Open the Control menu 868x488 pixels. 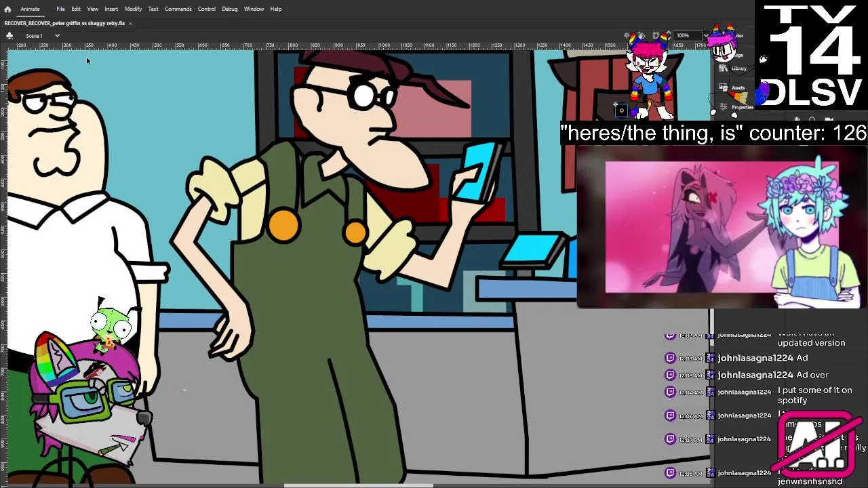(206, 9)
